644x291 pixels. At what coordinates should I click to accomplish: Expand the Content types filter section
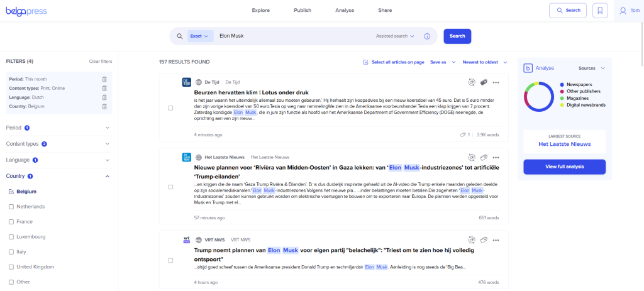pos(58,144)
